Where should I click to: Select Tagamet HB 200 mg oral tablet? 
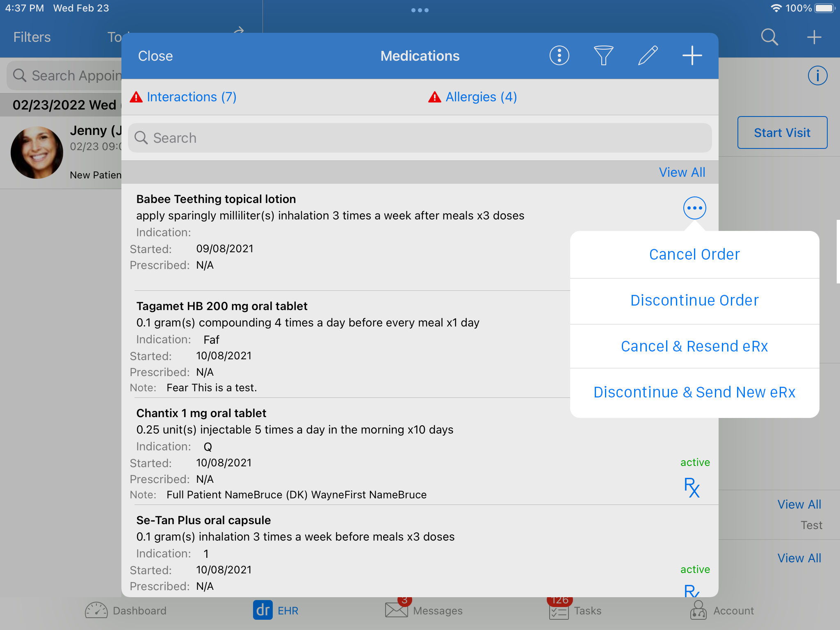click(221, 306)
